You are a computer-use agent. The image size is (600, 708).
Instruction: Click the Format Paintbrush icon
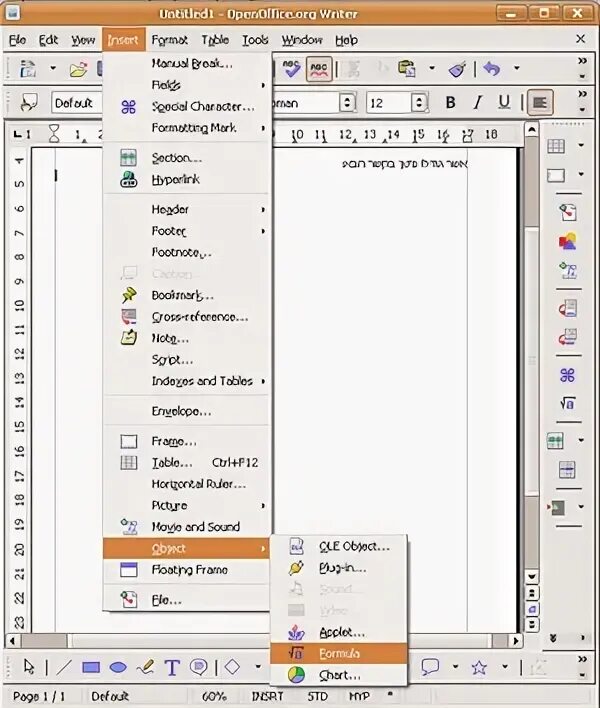[457, 69]
